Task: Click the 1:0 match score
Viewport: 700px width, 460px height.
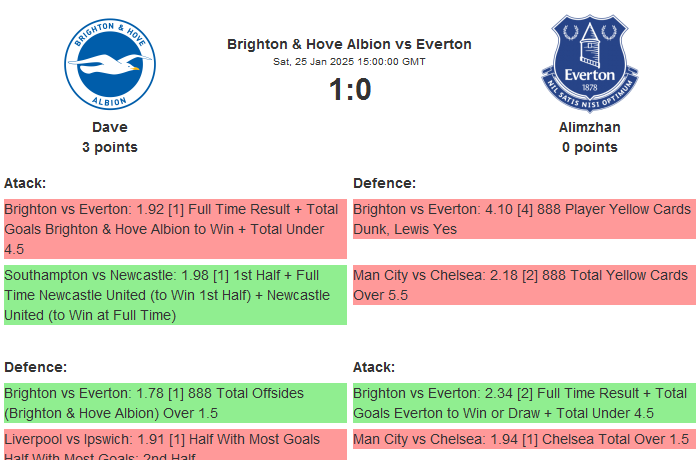Action: (349, 90)
